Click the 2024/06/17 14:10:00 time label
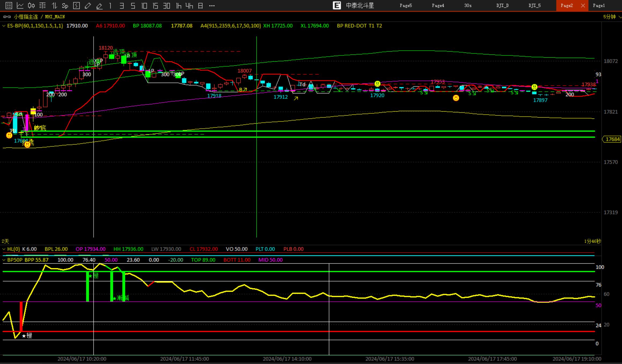Viewport: 622px width, 364px height. coord(287,359)
